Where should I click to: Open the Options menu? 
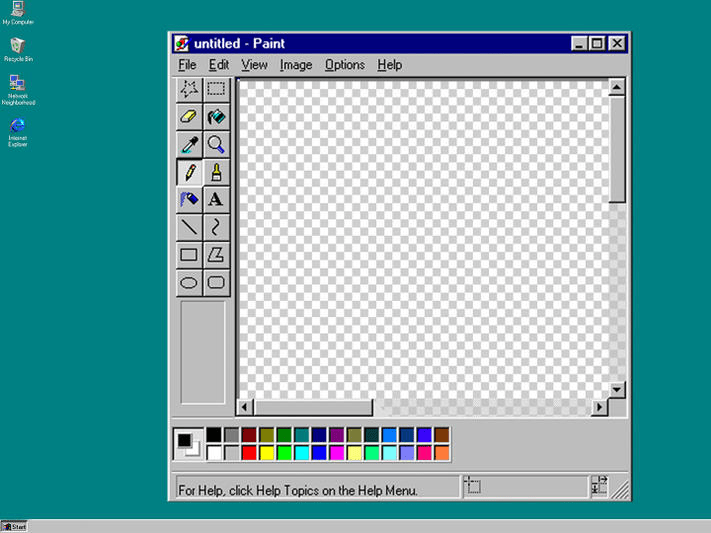coord(345,65)
